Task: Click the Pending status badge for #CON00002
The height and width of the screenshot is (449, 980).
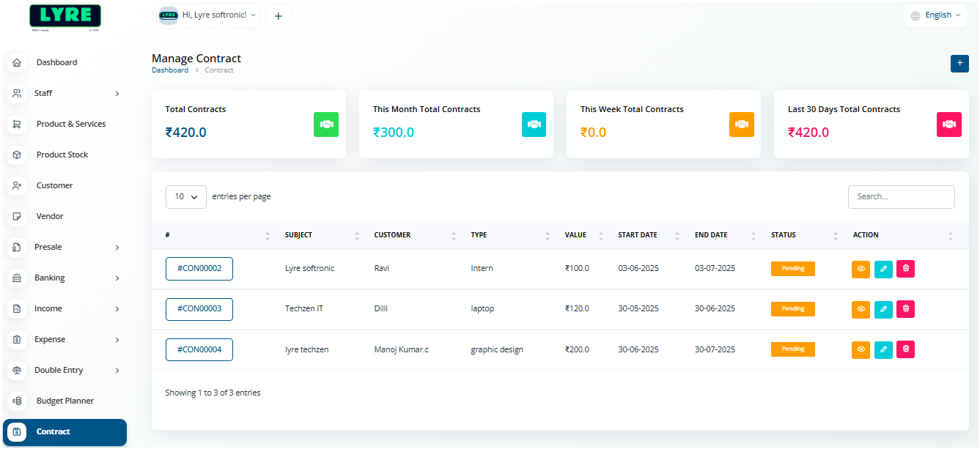Action: click(x=792, y=269)
